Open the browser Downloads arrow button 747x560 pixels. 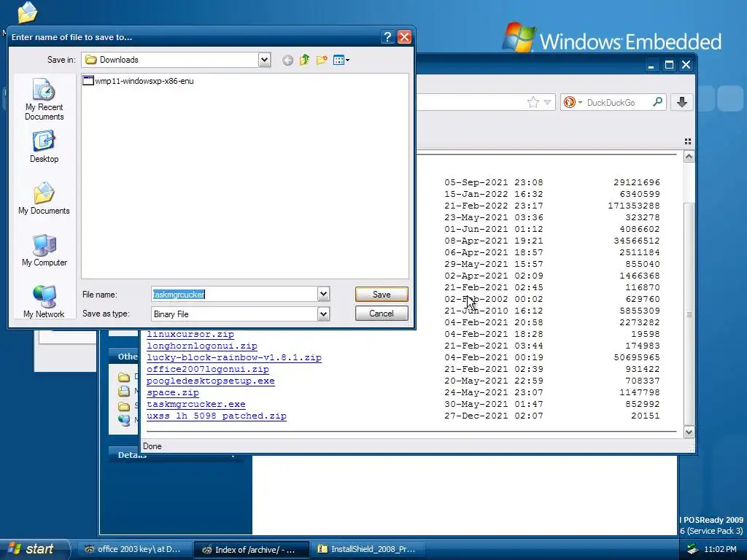pos(682,102)
